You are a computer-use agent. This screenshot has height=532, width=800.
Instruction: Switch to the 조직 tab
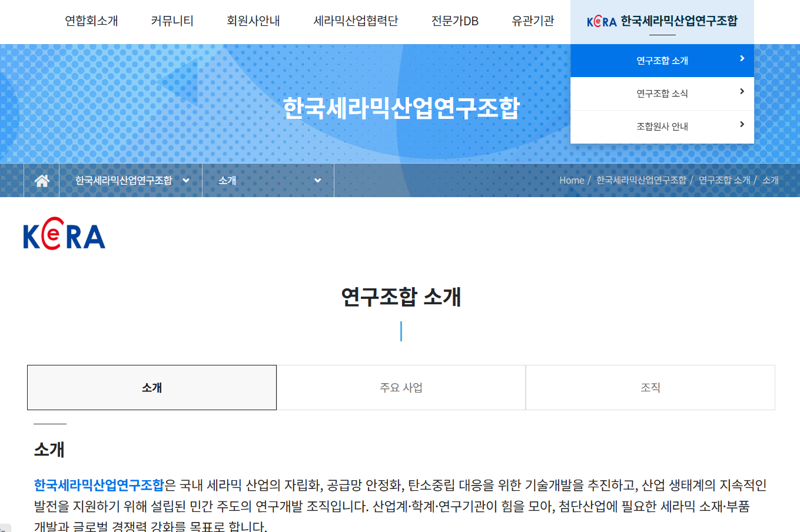click(650, 387)
